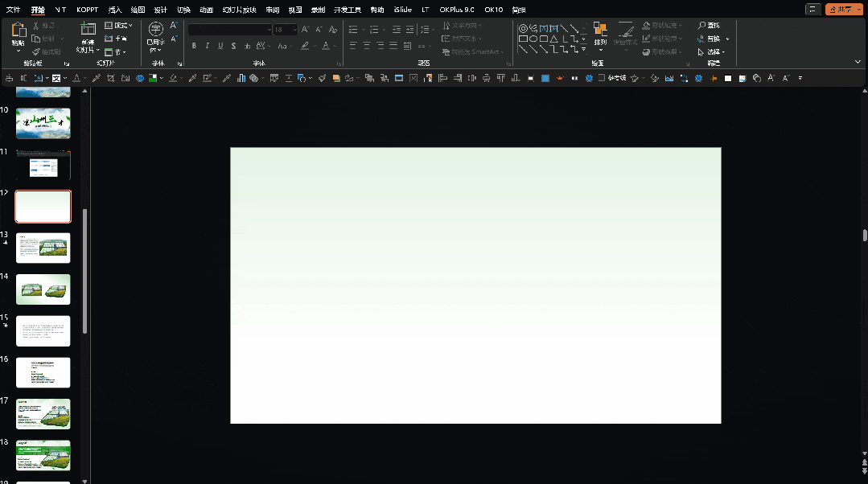
Task: Click the table icon in quick toolbar
Action: pyautogui.click(x=274, y=79)
